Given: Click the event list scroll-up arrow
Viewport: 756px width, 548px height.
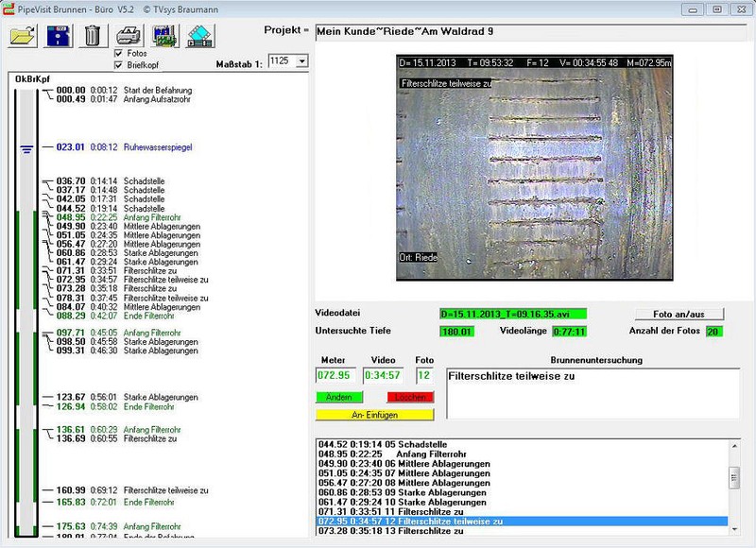Looking at the screenshot, I should point(734,445).
